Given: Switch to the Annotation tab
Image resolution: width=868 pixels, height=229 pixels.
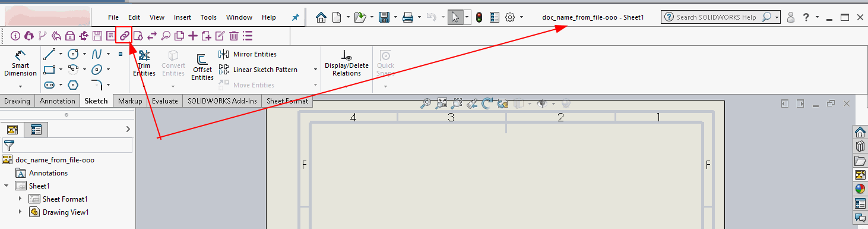Looking at the screenshot, I should (x=58, y=101).
